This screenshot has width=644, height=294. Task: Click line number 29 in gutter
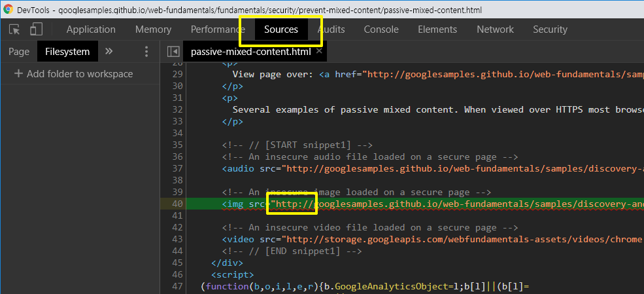point(177,75)
